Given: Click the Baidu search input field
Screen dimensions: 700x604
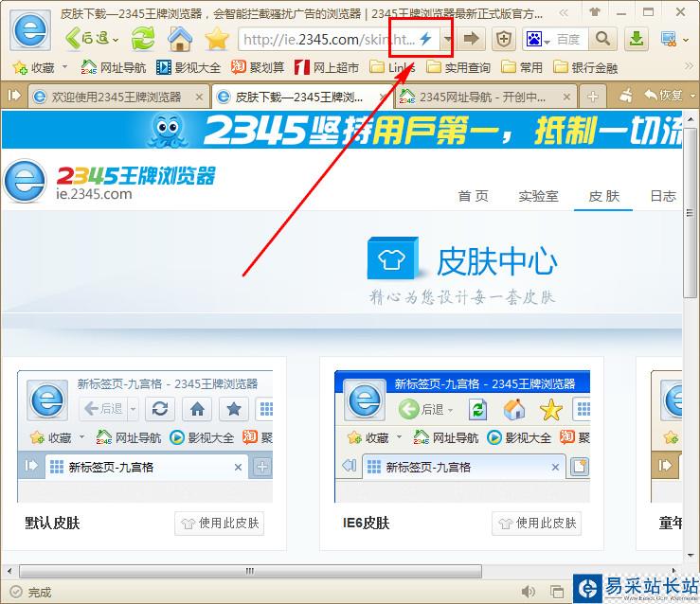Looking at the screenshot, I should [570, 39].
